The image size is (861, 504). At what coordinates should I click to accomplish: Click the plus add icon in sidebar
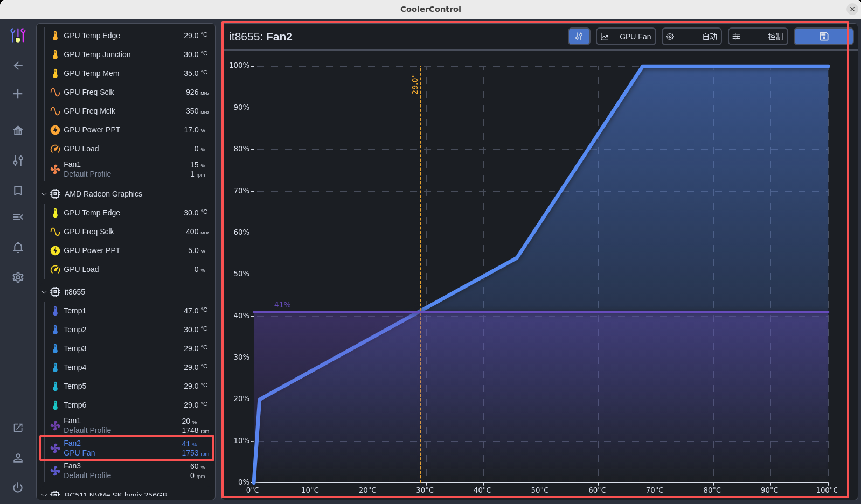point(18,94)
